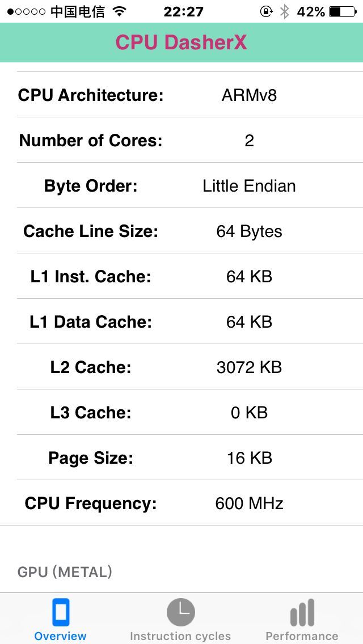Screen dimensions: 363x644
Task: Tap the Bluetooth icon in status bar
Action: [x=285, y=11]
